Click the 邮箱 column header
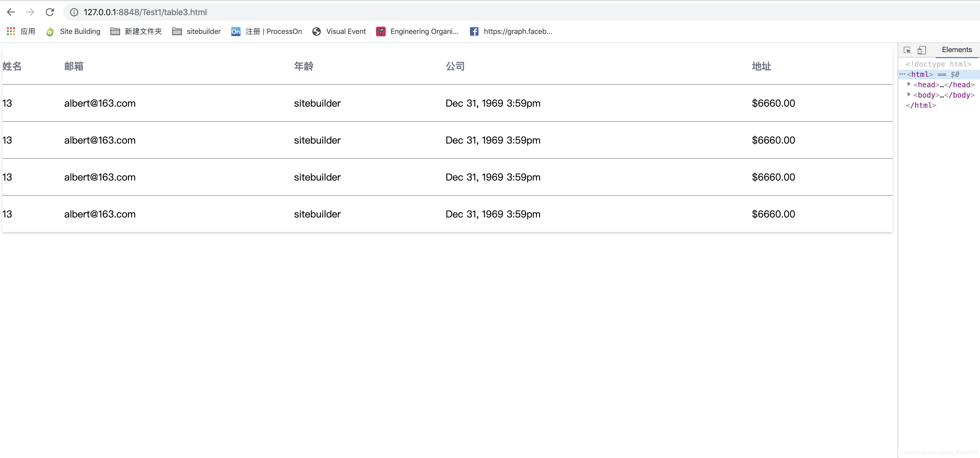This screenshot has height=458, width=980. click(x=74, y=66)
